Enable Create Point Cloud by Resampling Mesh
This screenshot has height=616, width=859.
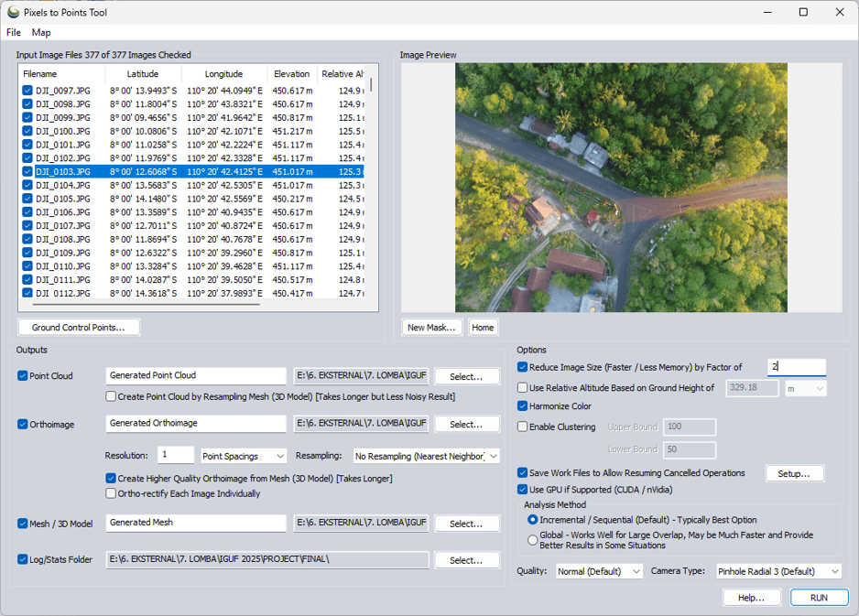pyautogui.click(x=111, y=395)
